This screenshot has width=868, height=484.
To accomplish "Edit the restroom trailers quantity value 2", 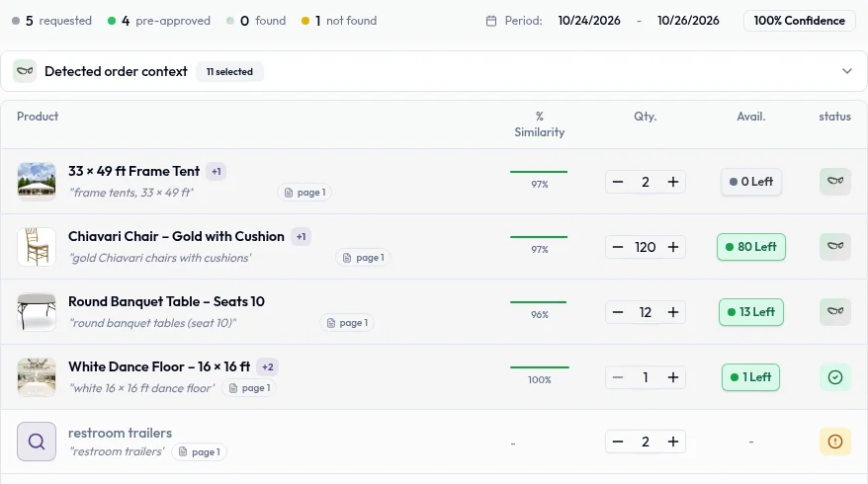I will pyautogui.click(x=645, y=442).
